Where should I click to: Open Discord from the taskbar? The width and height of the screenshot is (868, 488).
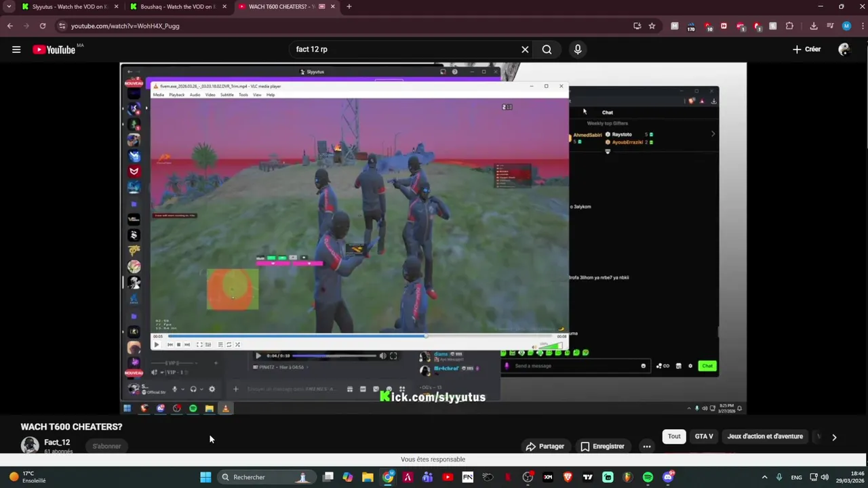coord(668,477)
